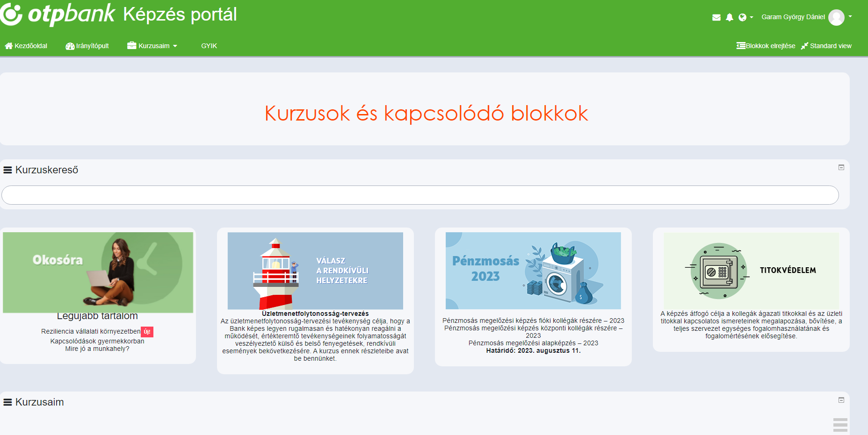Open the Pénzmosás 2023 banner
Image resolution: width=868 pixels, height=435 pixels.
coord(533,271)
